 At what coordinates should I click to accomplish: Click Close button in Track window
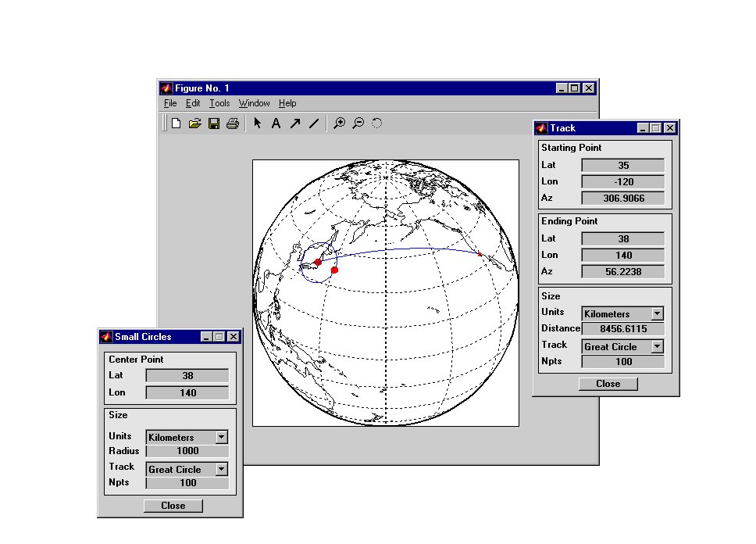point(608,384)
